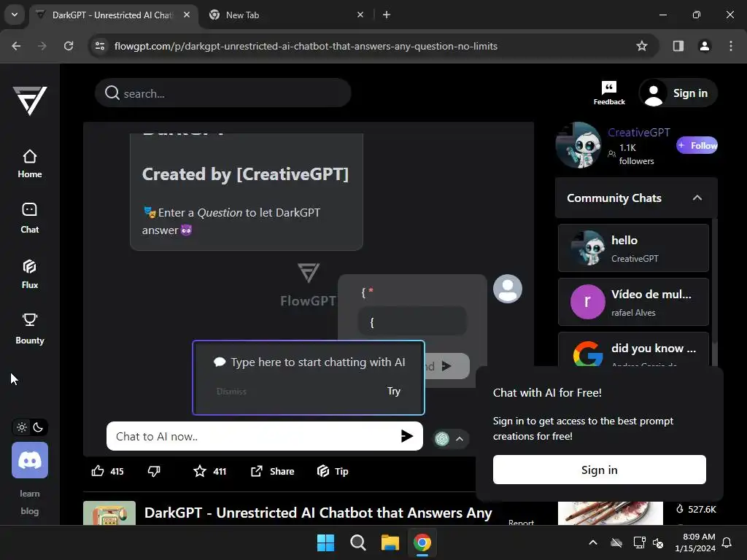Image resolution: width=747 pixels, height=560 pixels.
Task: Click Sign in at top right
Action: (x=678, y=93)
